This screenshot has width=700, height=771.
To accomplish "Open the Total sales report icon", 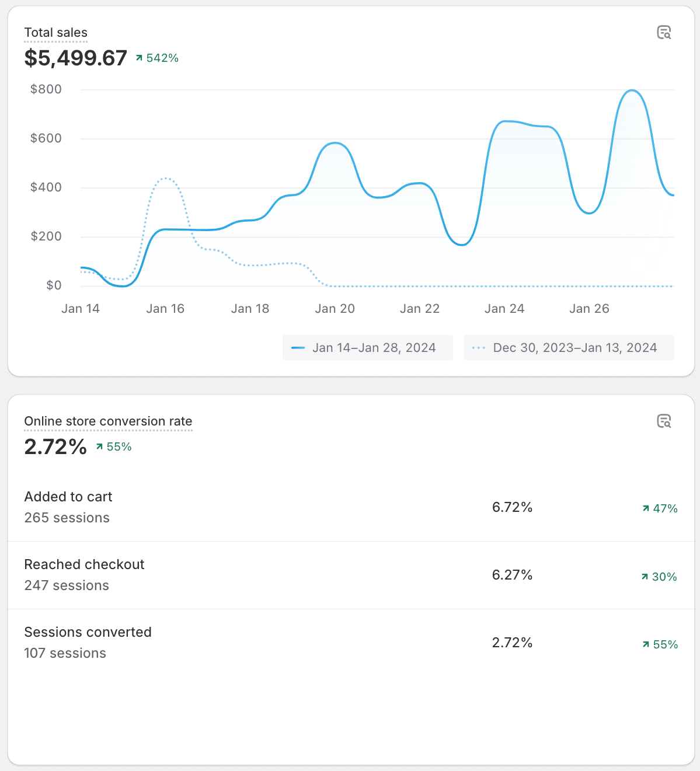I will [664, 33].
